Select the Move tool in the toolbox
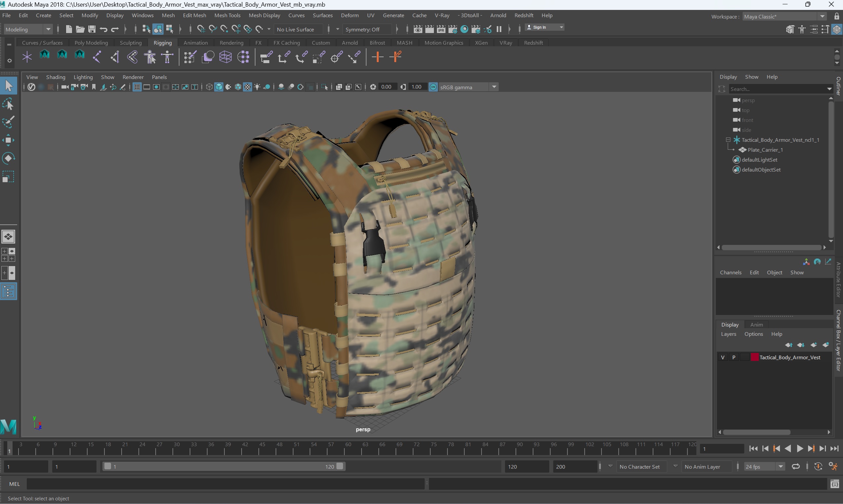The image size is (843, 504). coord(8,140)
